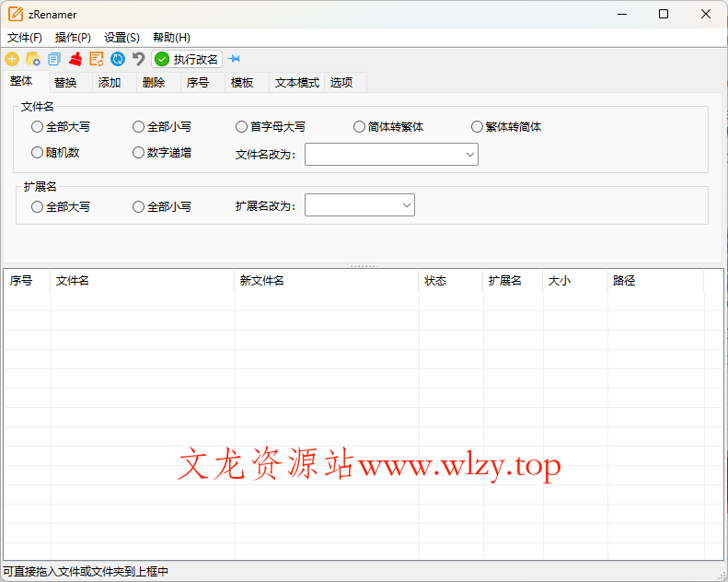Click the zRenamer app icon in title bar
The height and width of the screenshot is (582, 728).
pos(16,14)
